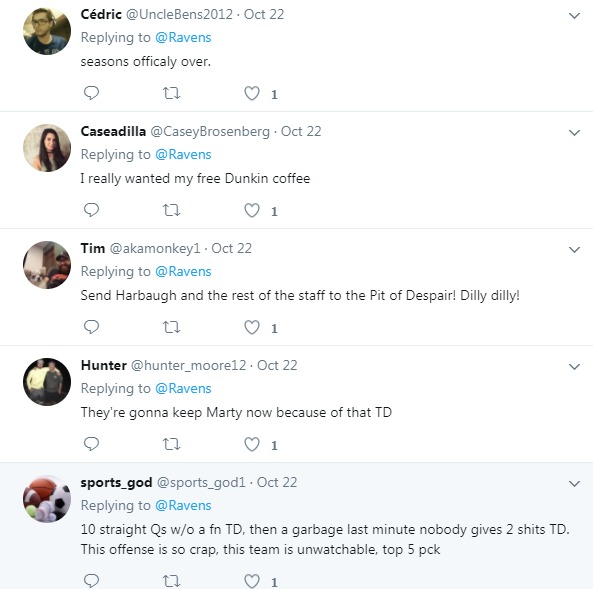View sports_god's avatar with sports balls
Viewport: 593px width, 589px height.
tap(47, 499)
